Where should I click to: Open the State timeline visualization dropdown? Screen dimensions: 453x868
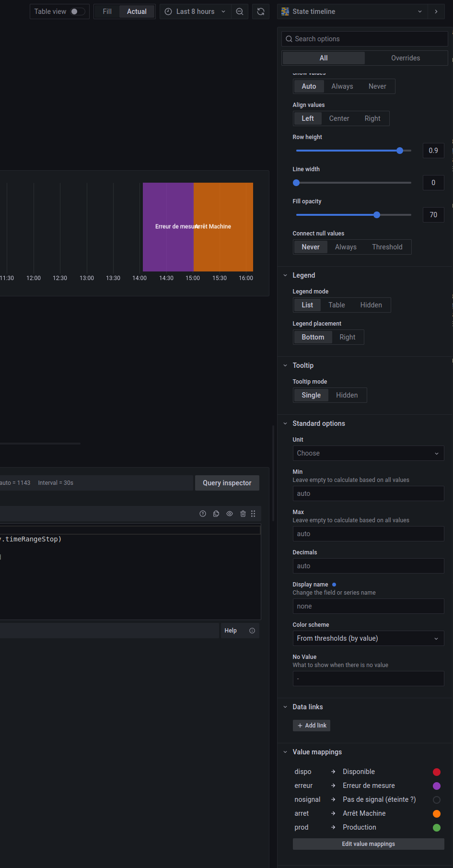(x=352, y=12)
